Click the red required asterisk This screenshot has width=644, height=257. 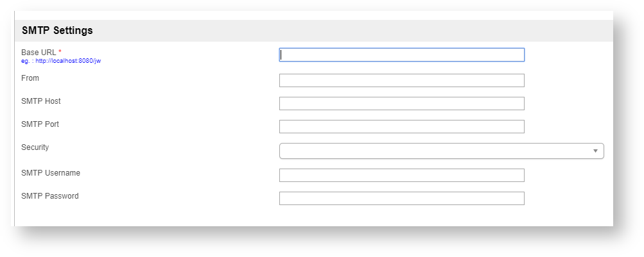point(60,52)
